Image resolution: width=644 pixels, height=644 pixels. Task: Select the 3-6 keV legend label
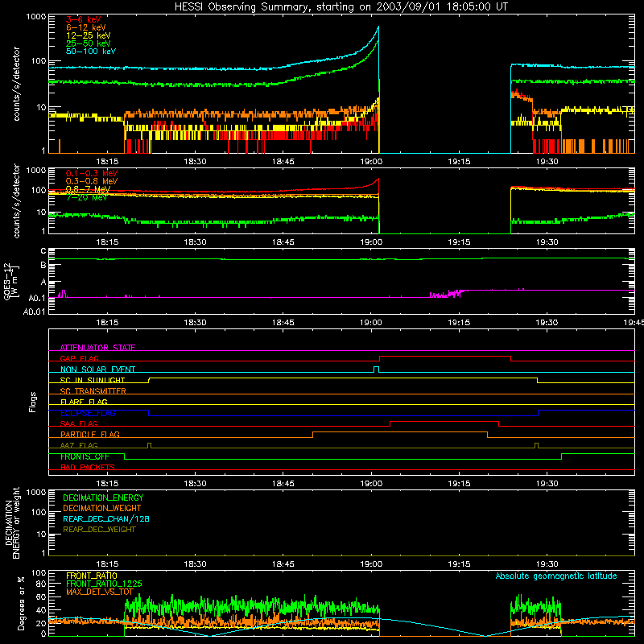click(x=84, y=19)
